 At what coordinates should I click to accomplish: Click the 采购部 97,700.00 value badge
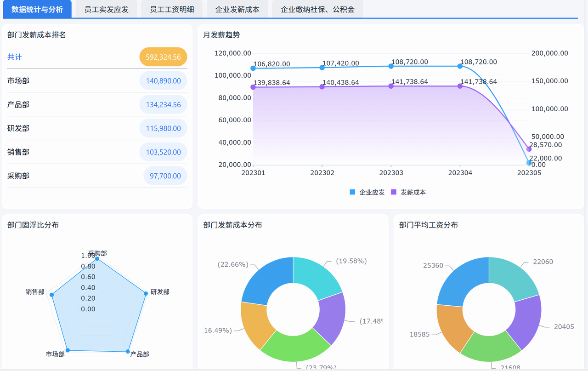point(165,176)
